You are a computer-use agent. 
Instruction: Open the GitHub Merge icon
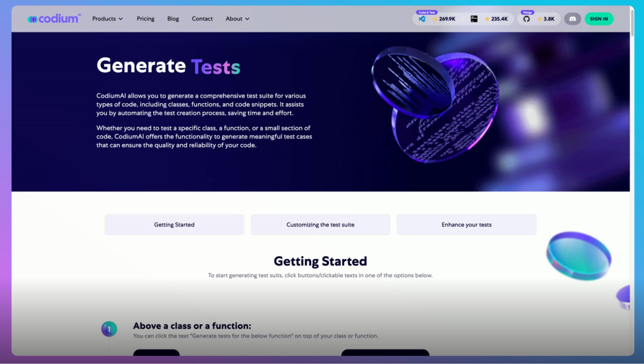pyautogui.click(x=526, y=19)
